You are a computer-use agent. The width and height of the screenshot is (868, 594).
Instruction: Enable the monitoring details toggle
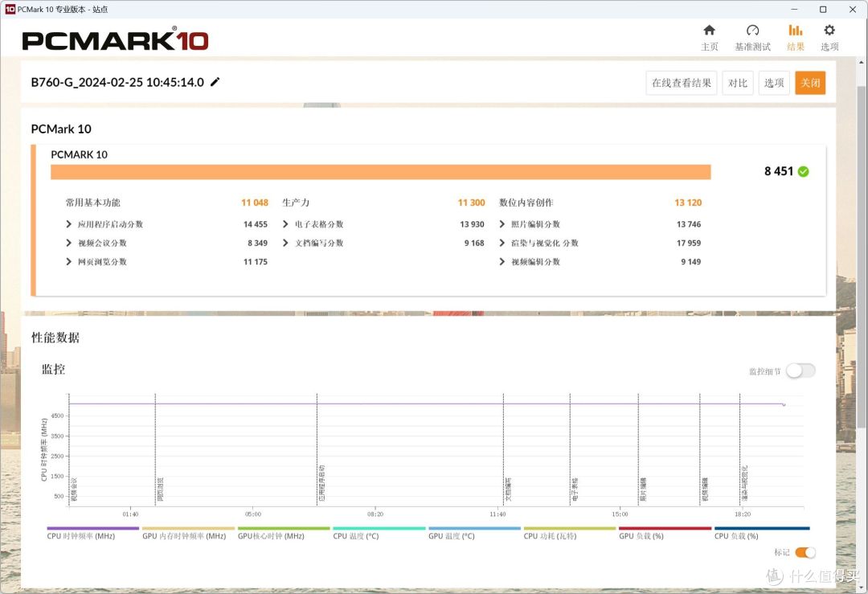[x=800, y=371]
